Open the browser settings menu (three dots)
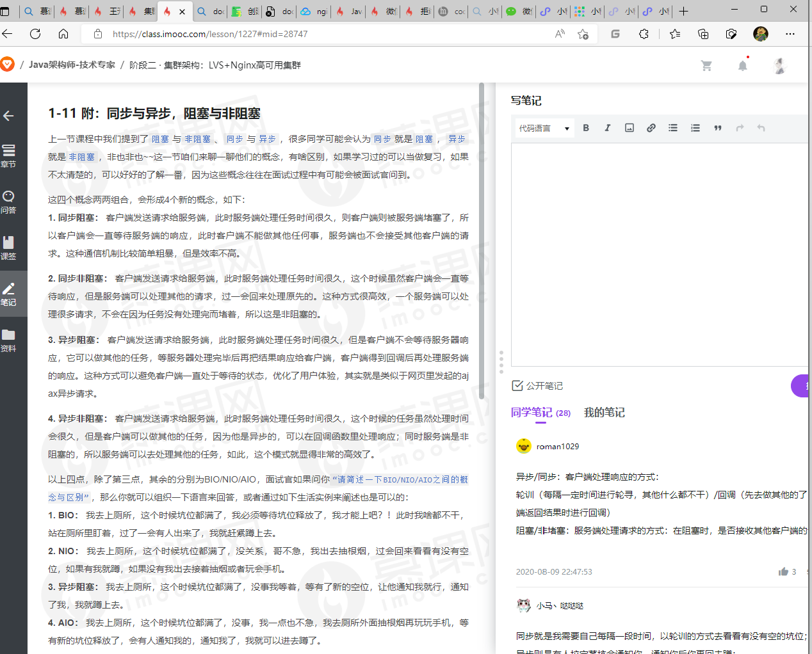Image resolution: width=812 pixels, height=654 pixels. pyautogui.click(x=790, y=33)
